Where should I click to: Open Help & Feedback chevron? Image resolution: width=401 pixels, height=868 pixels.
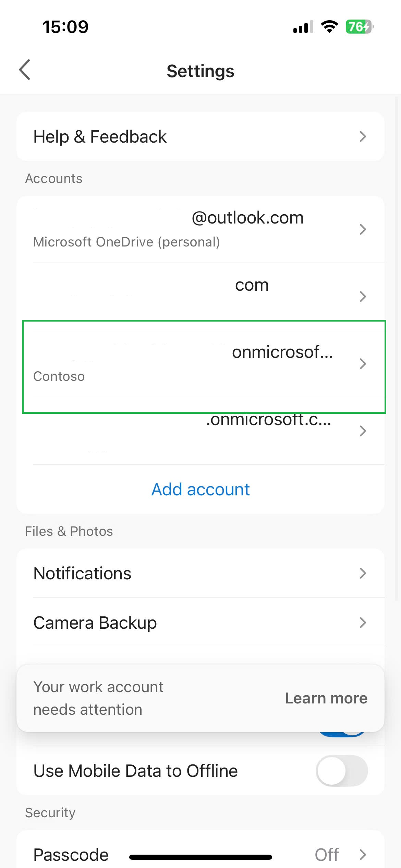363,136
